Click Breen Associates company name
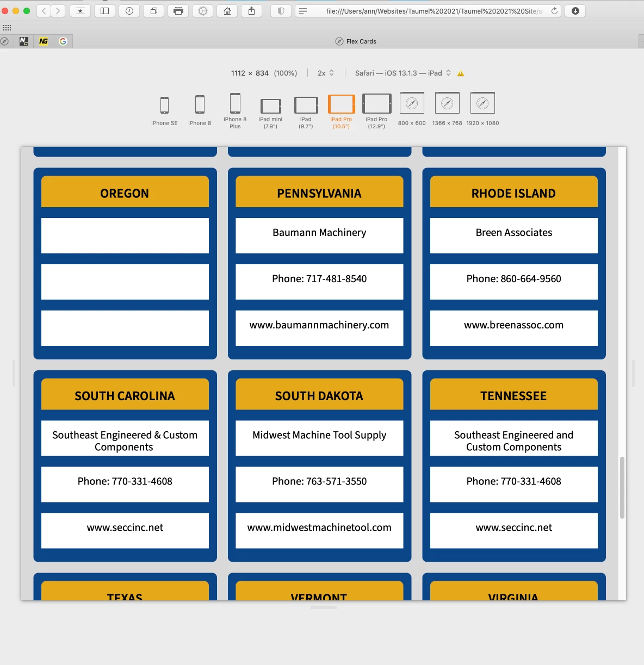 [514, 233]
